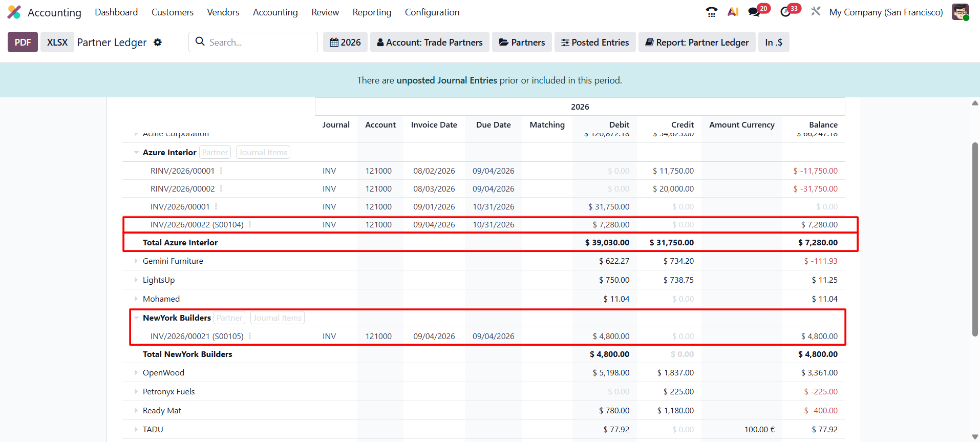The height and width of the screenshot is (442, 980).
Task: Click Journal Items next to NewYork Builders
Action: click(278, 318)
